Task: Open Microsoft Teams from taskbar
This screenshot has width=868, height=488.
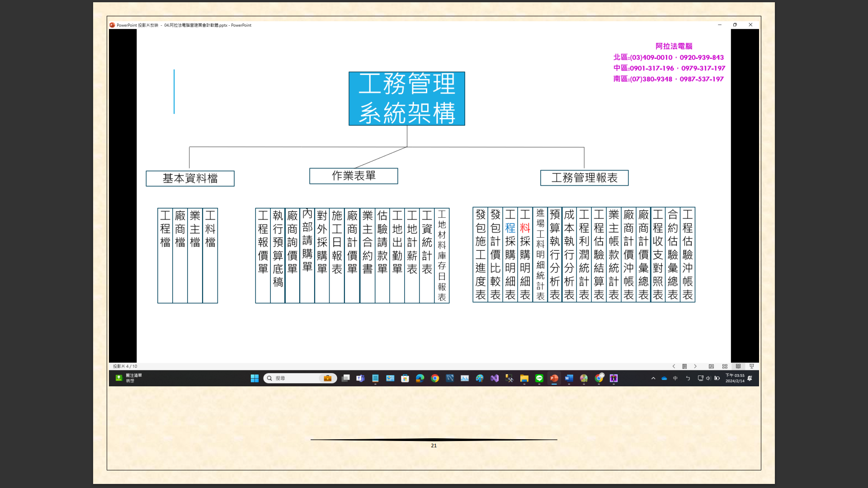Action: coord(360,378)
